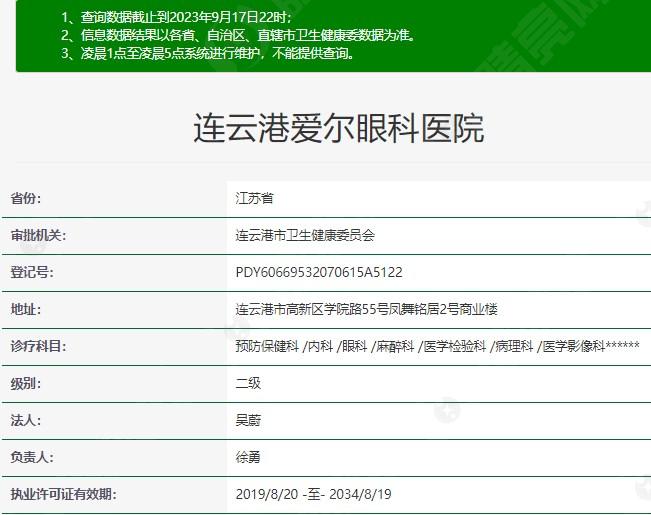Image resolution: width=651 pixels, height=515 pixels.
Task: Select validity period 2019/8/20 -至- 2034/8/19
Action: pos(313,494)
